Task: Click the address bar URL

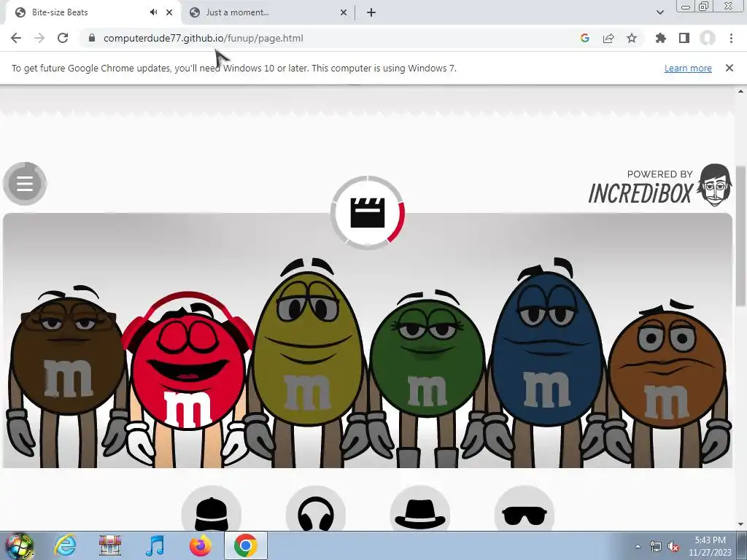Action: point(203,38)
